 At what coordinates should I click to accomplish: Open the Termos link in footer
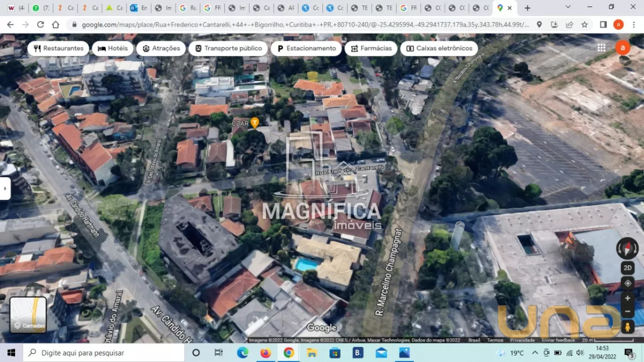coord(495,340)
